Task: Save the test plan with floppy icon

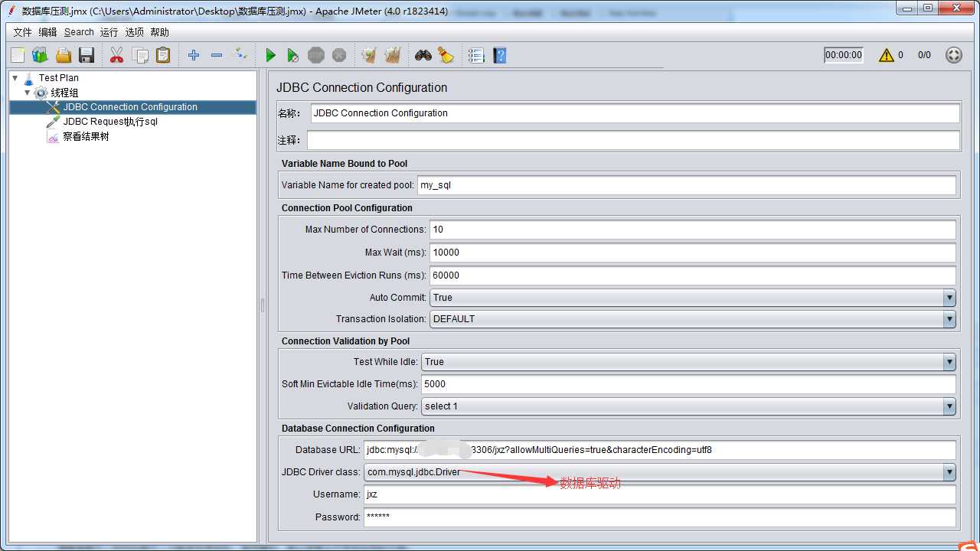Action: tap(87, 55)
